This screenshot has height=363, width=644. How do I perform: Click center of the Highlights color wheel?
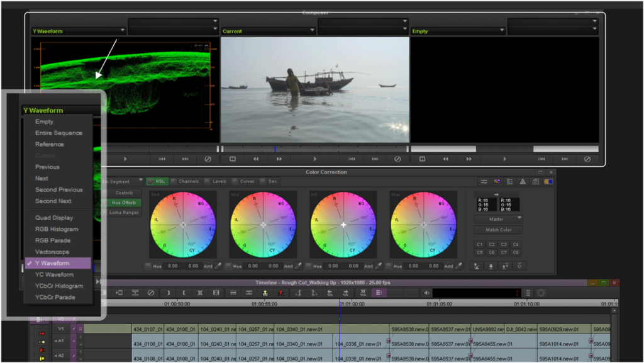(343, 225)
